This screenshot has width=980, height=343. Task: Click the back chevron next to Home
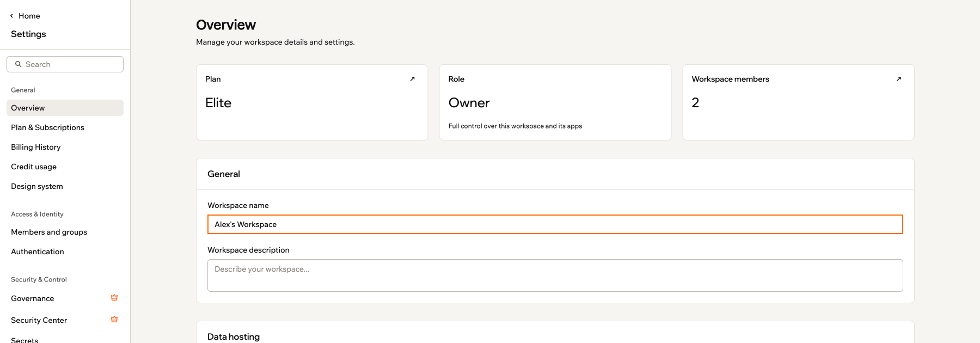(x=11, y=16)
